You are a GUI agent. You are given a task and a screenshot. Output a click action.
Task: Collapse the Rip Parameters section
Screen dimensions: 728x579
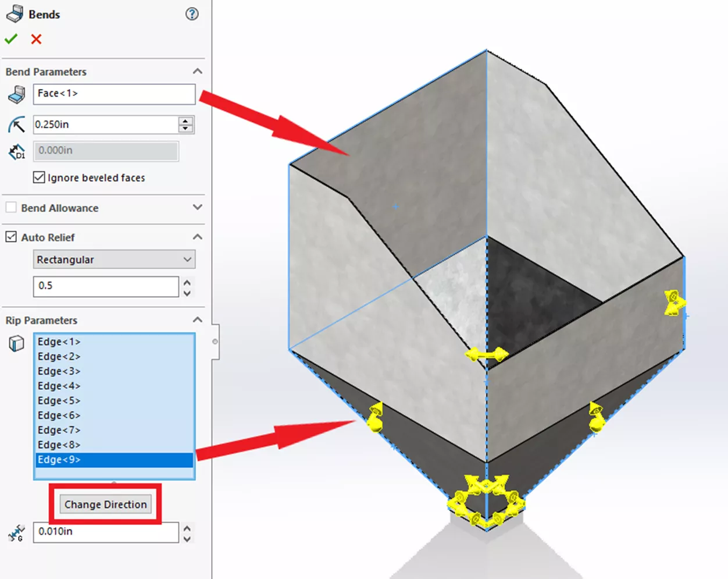pos(197,319)
